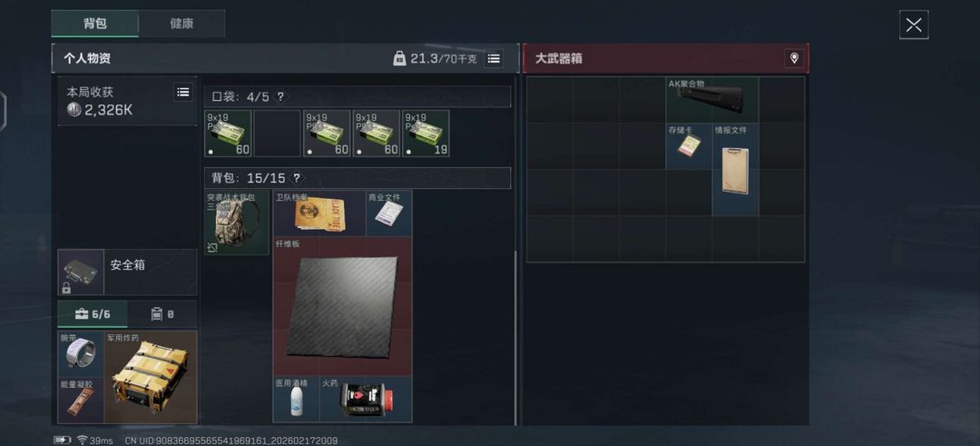The width and height of the screenshot is (980, 446).
Task: Select the second container tab showing 0
Action: click(x=162, y=314)
